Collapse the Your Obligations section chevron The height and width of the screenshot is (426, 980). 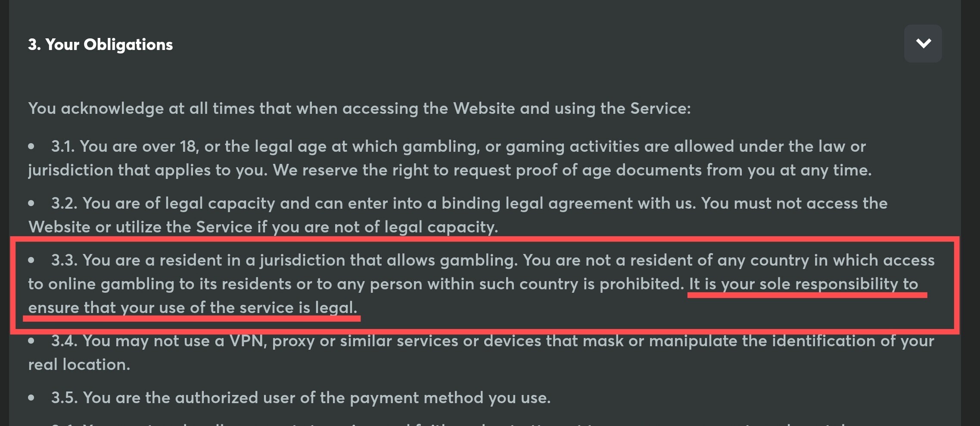[x=923, y=44]
